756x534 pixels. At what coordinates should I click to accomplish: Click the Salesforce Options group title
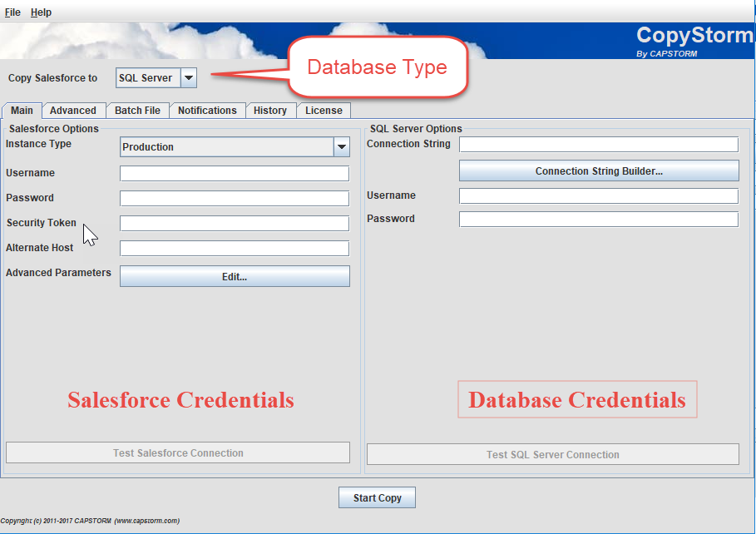coord(54,129)
